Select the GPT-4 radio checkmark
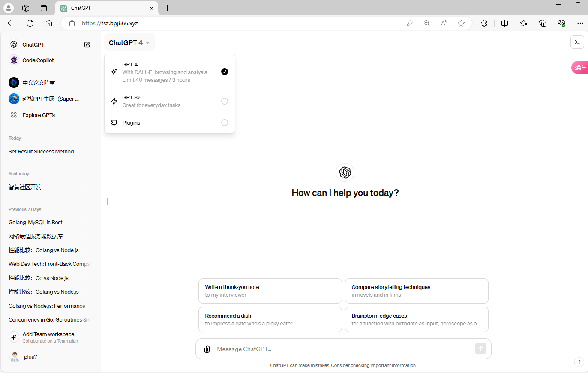This screenshot has width=588, height=373. pyautogui.click(x=225, y=72)
